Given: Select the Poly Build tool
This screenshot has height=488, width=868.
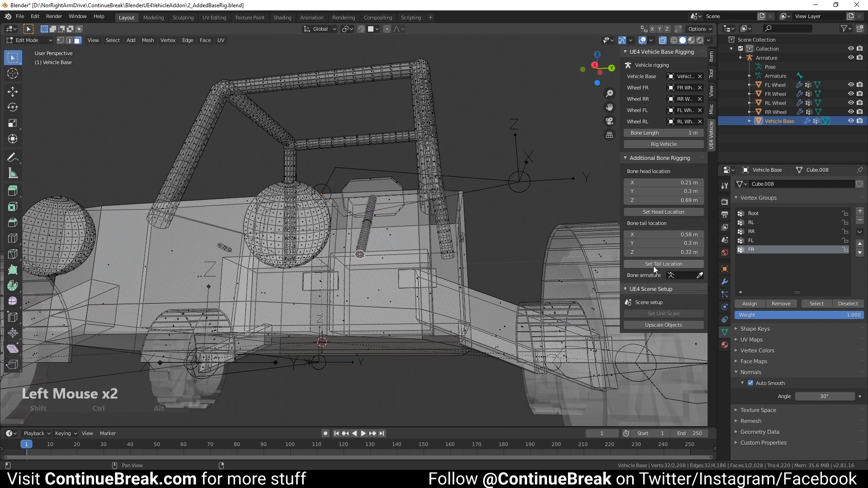Looking at the screenshot, I should click(x=13, y=270).
